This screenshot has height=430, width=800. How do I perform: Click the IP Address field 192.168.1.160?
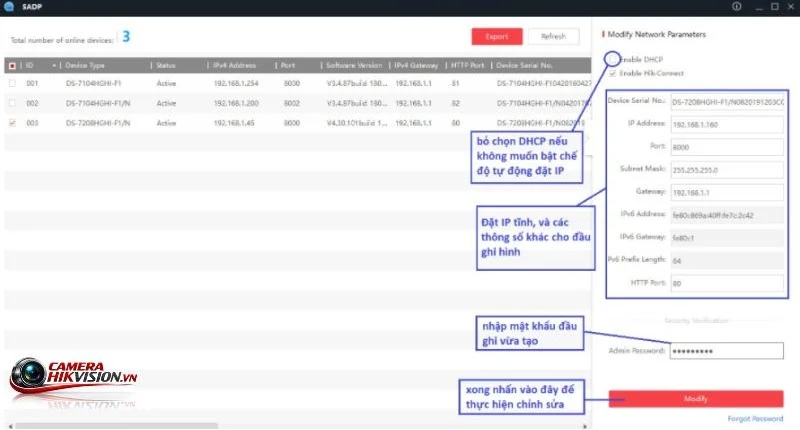(727, 124)
